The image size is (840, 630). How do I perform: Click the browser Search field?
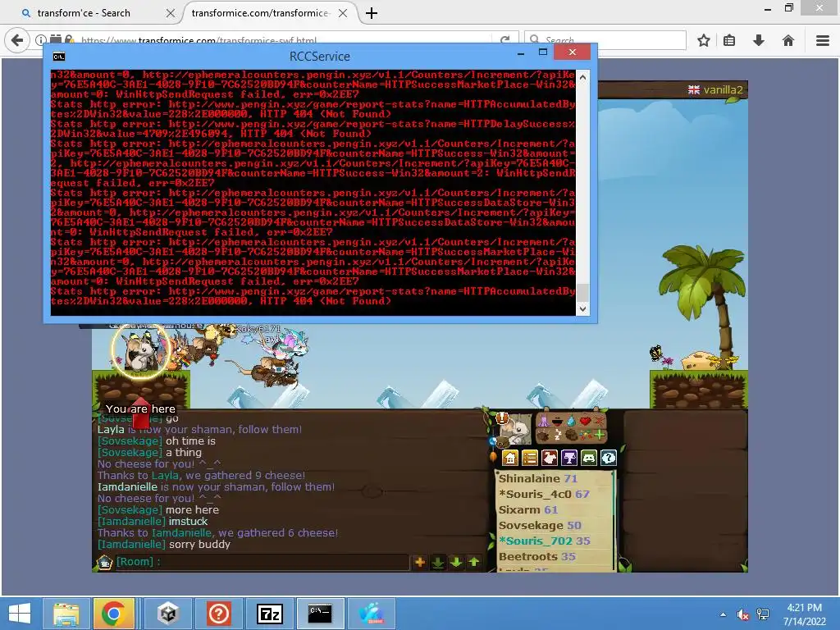click(605, 40)
